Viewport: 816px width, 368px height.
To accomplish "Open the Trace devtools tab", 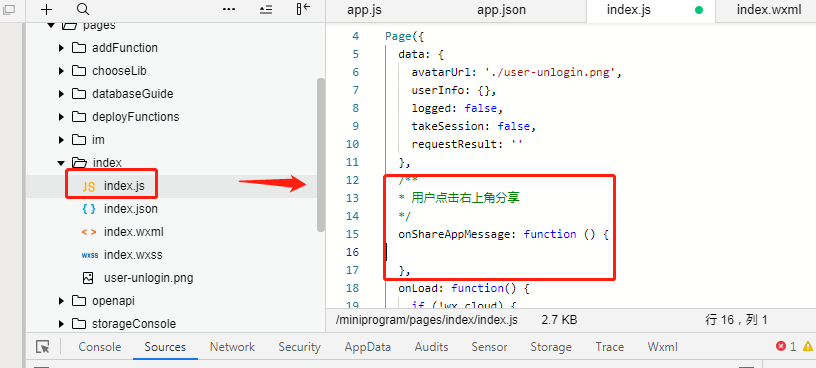I will tap(609, 347).
